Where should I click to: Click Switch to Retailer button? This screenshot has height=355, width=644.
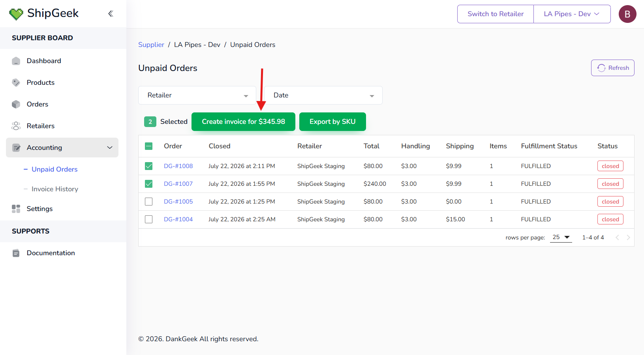point(496,14)
